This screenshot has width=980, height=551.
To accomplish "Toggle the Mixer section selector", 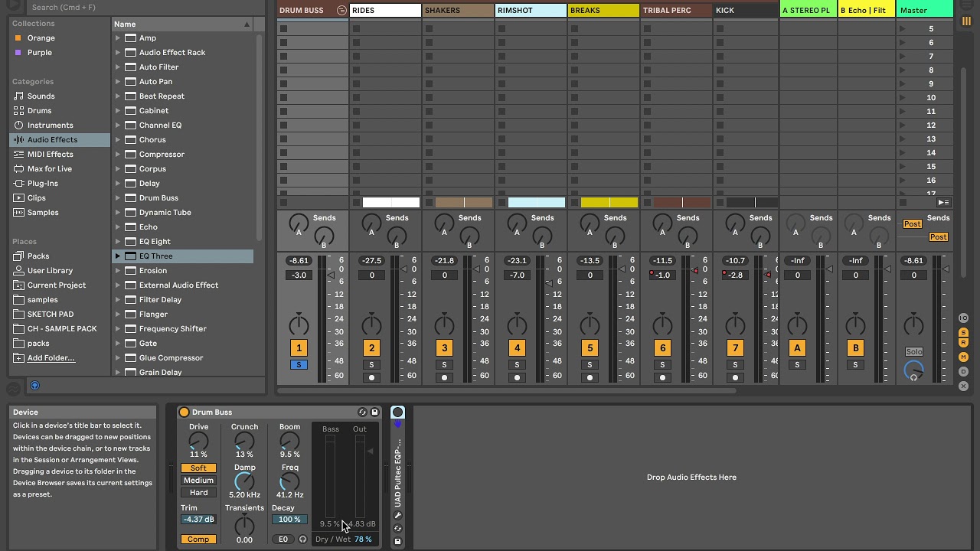I will point(964,357).
